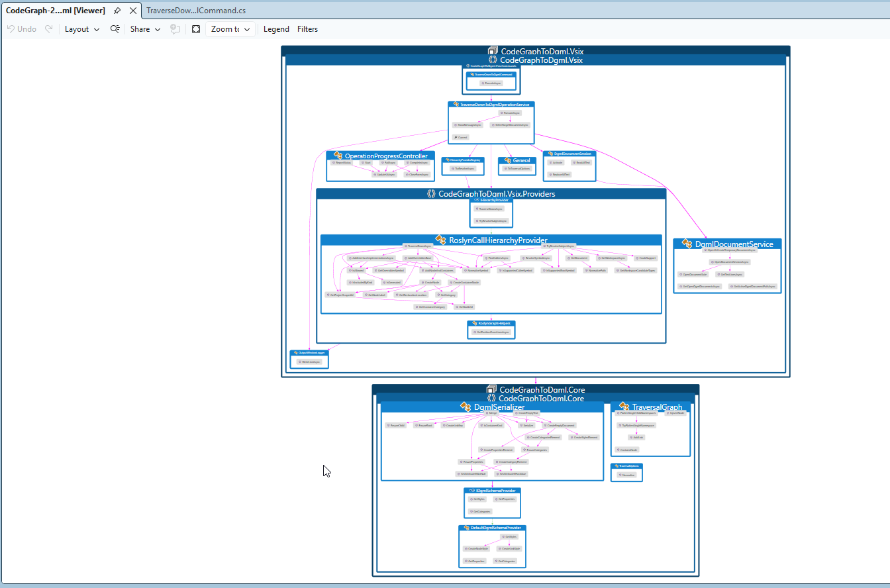Select the ContainsNode node in TraversalGraph
Screen dimensions: 890x588
point(627,450)
